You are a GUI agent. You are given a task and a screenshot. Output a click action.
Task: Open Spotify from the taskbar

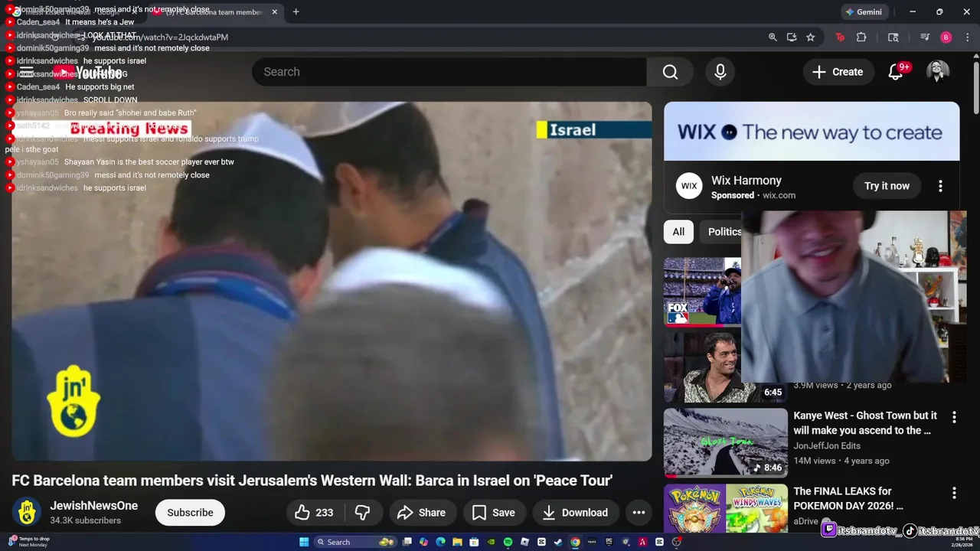click(508, 542)
